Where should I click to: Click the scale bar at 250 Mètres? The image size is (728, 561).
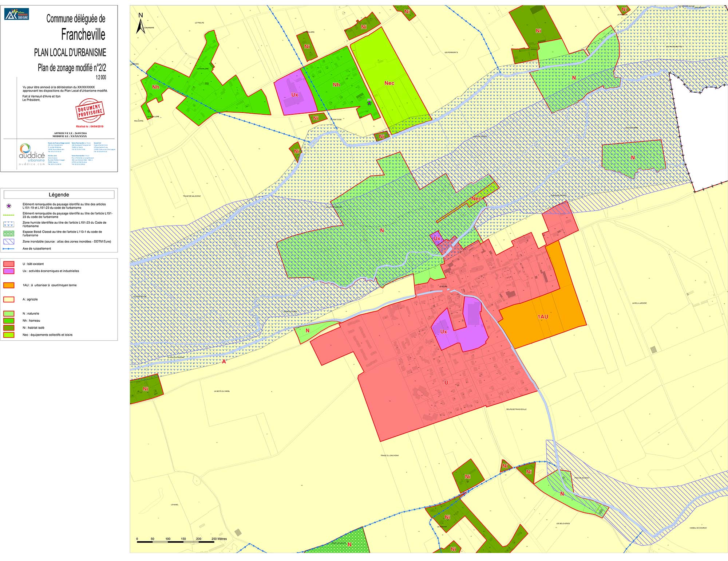coord(219,539)
